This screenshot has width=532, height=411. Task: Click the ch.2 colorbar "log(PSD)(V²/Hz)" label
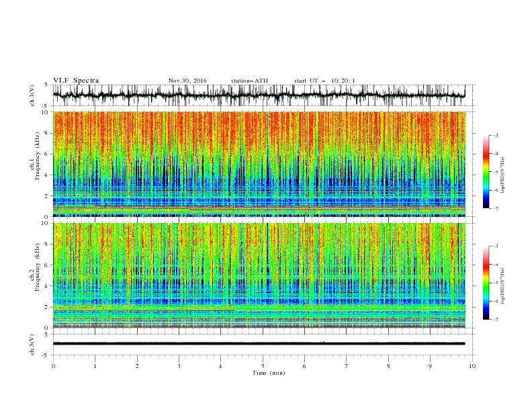tap(503, 285)
